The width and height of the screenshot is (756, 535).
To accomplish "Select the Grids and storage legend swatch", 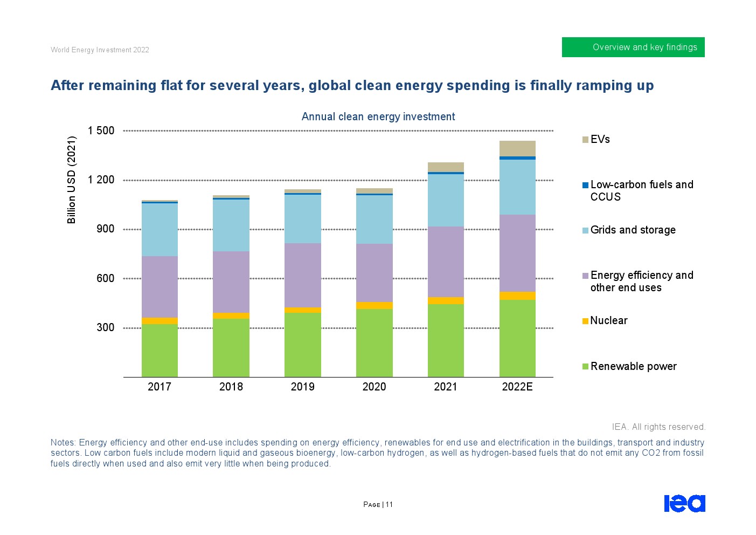I will coord(585,230).
